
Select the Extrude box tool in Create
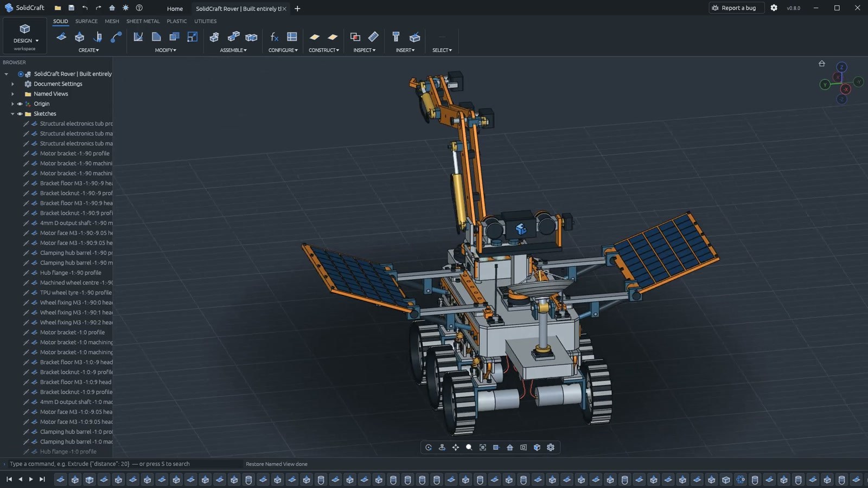[x=80, y=37]
